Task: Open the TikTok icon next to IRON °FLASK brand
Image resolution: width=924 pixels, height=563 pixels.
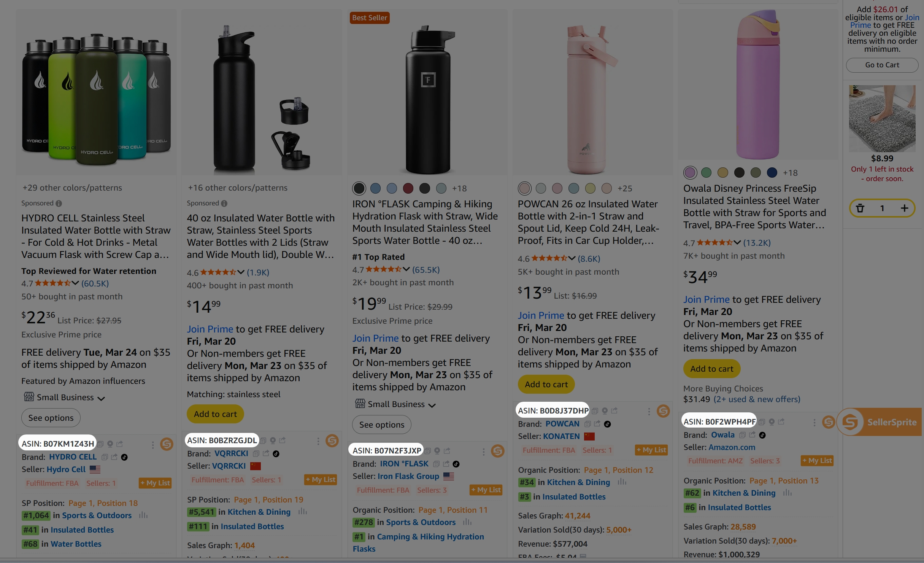Action: (x=456, y=464)
